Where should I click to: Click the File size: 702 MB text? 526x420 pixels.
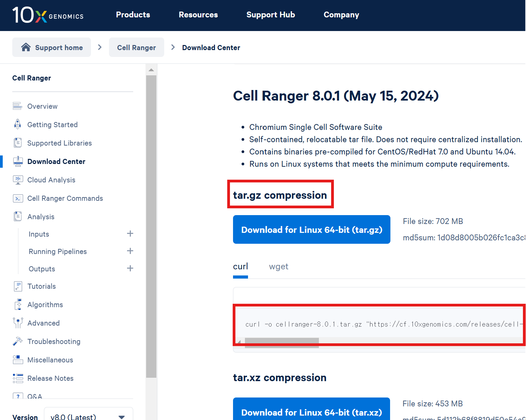pos(433,221)
